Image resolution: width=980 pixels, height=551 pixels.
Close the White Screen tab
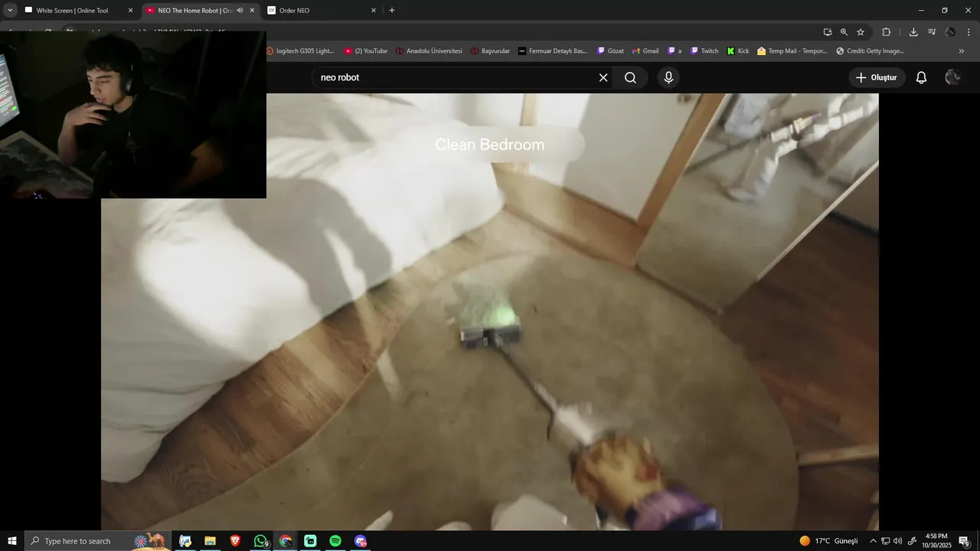click(130, 11)
